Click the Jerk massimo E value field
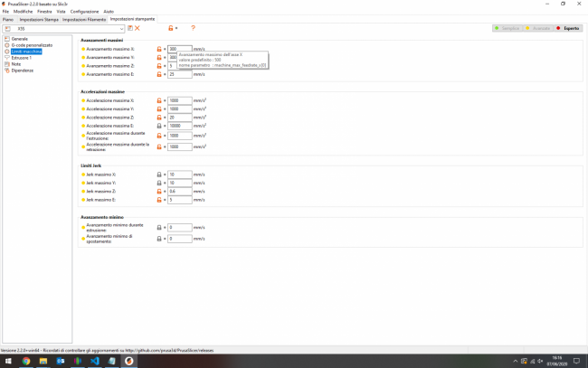 pos(180,200)
